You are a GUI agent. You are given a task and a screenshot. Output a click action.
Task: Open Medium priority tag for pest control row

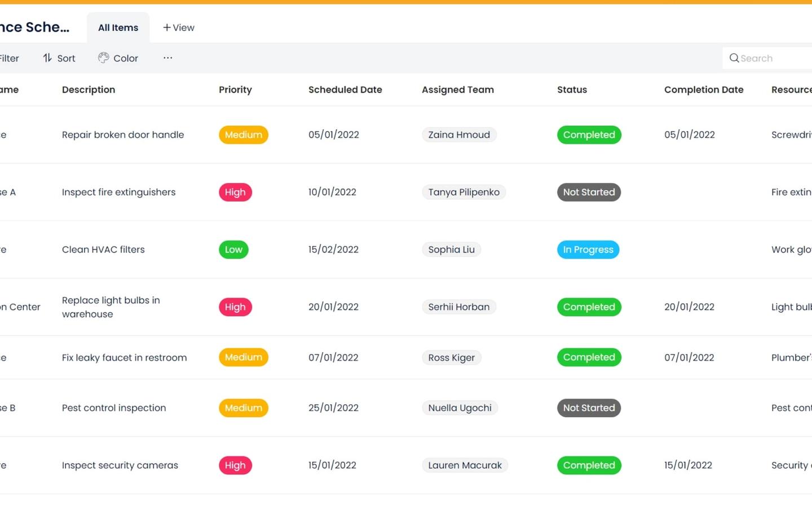[x=244, y=408]
